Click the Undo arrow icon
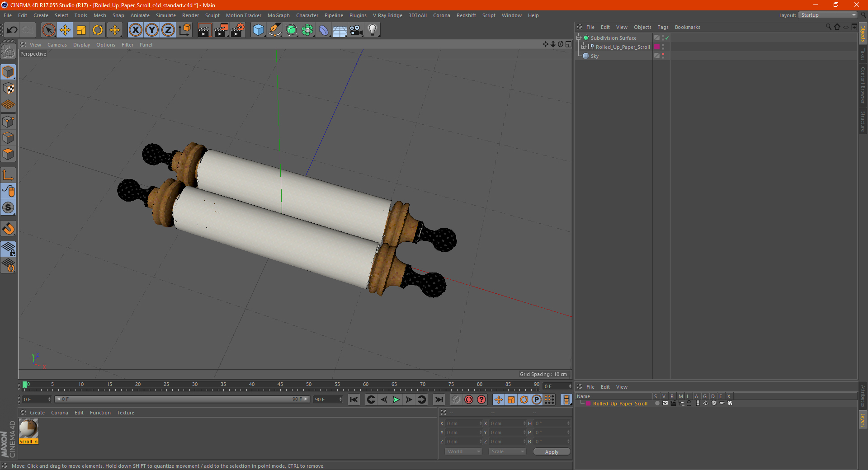The image size is (868, 470). [x=12, y=30]
